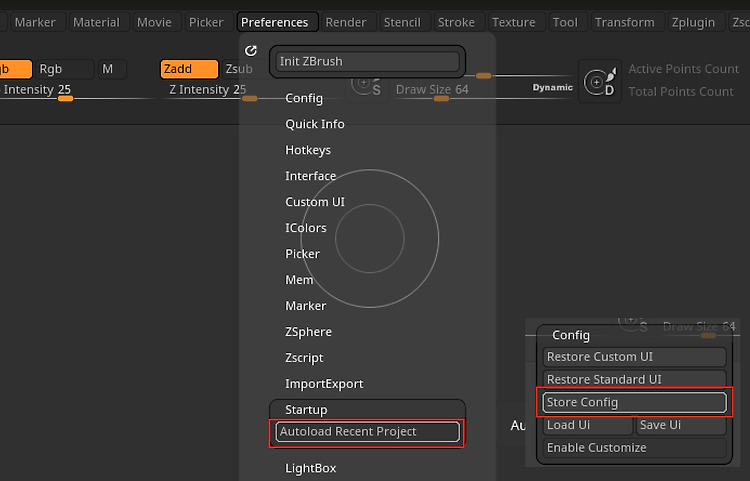750x481 pixels.
Task: Open the Transform menu
Action: 625,22
